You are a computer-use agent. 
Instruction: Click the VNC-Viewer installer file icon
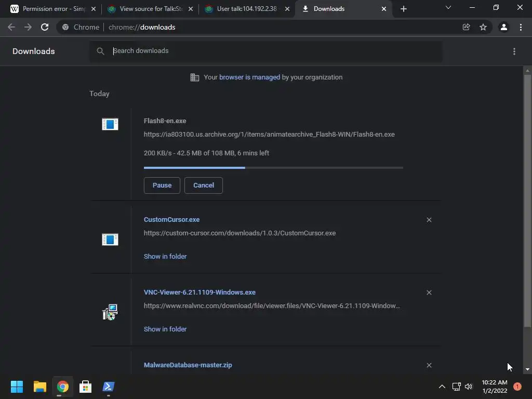[110, 312]
